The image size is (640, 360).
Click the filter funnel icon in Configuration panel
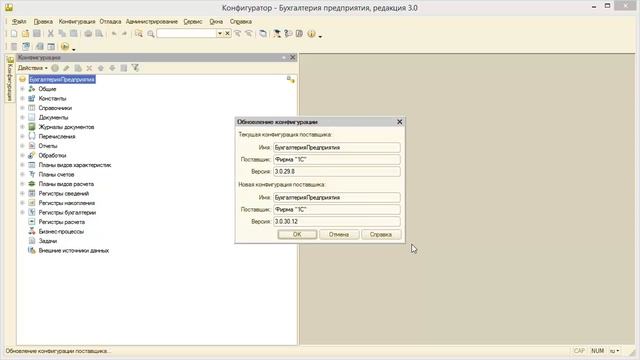[x=135, y=68]
